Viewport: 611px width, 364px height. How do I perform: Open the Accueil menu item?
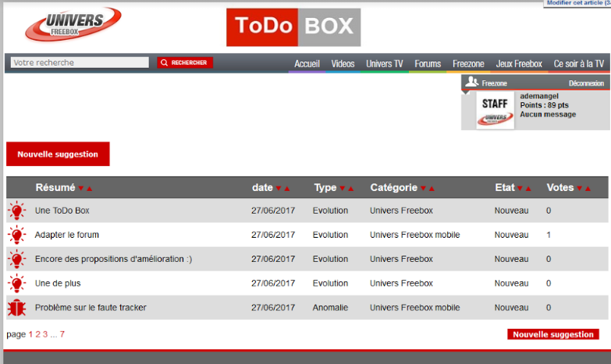307,64
